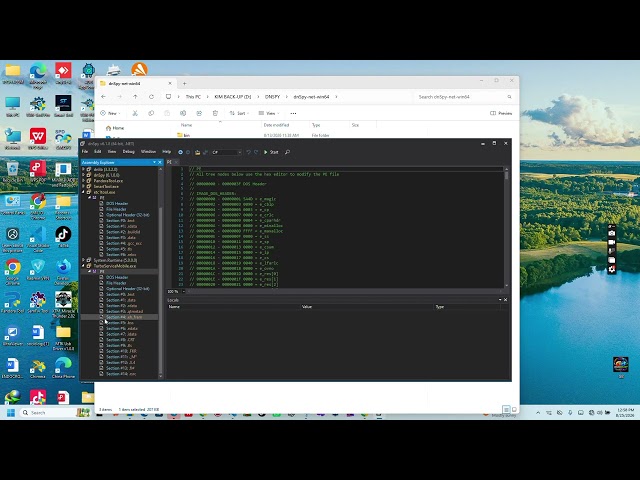Click the Explorer Share icon
Image resolution: width=640 pixels, height=480 pixels.
click(x=199, y=113)
